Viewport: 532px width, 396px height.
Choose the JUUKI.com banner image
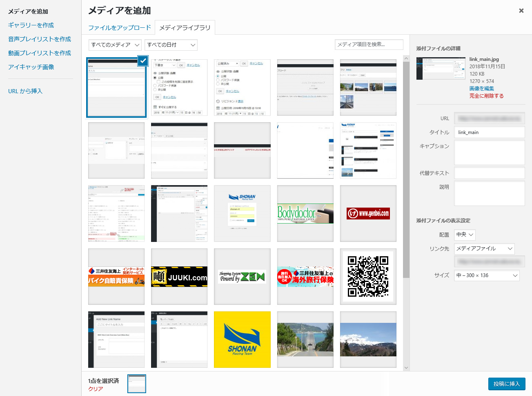click(x=179, y=277)
